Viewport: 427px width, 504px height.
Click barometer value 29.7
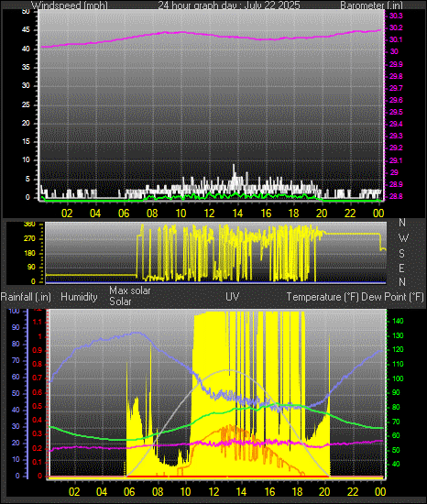pos(396,88)
